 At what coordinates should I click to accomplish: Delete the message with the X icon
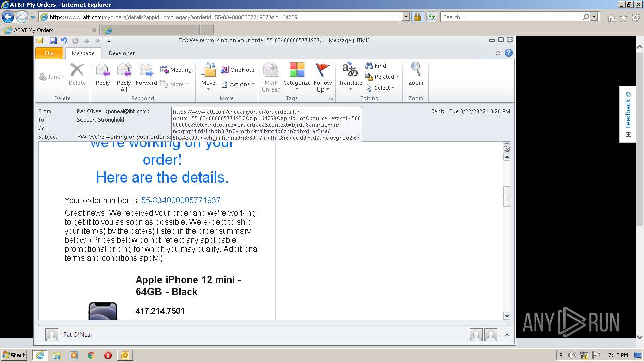pos(77,75)
